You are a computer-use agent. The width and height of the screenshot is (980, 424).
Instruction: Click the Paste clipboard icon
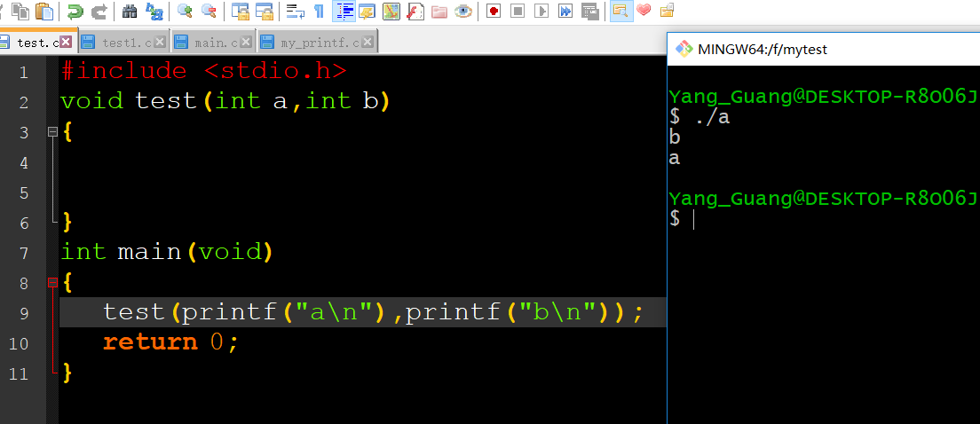(x=44, y=11)
